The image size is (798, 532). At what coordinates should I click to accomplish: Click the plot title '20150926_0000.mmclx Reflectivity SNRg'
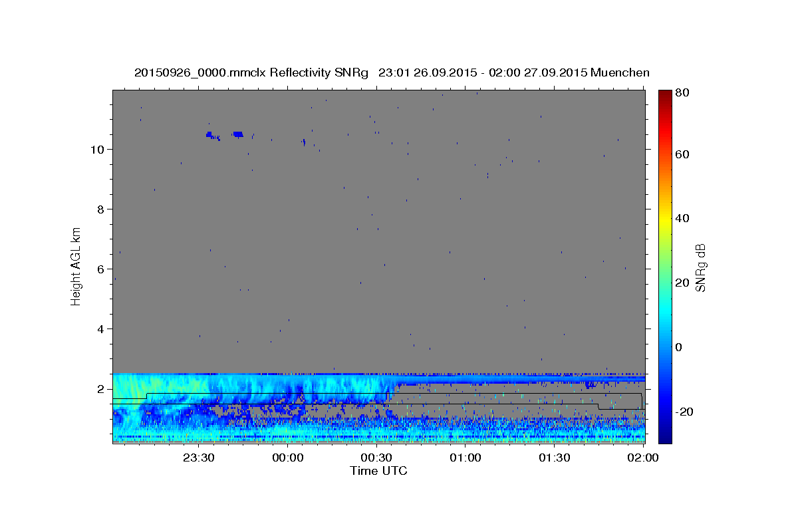click(x=251, y=72)
